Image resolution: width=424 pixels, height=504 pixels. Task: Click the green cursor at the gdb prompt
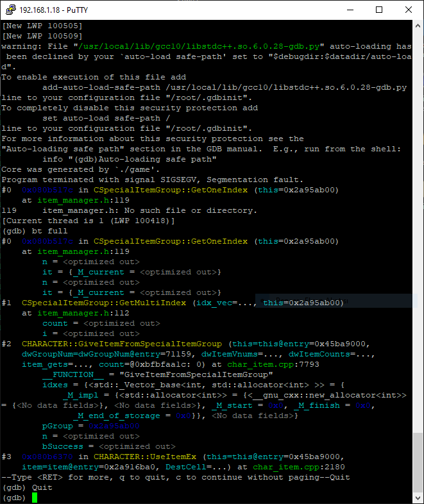(x=35, y=498)
